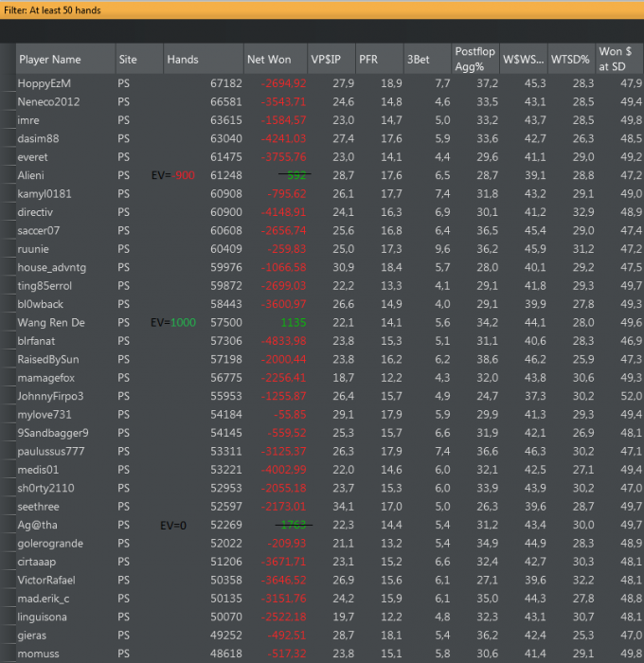Select player house_advntg
This screenshot has height=663, width=644.
51,268
